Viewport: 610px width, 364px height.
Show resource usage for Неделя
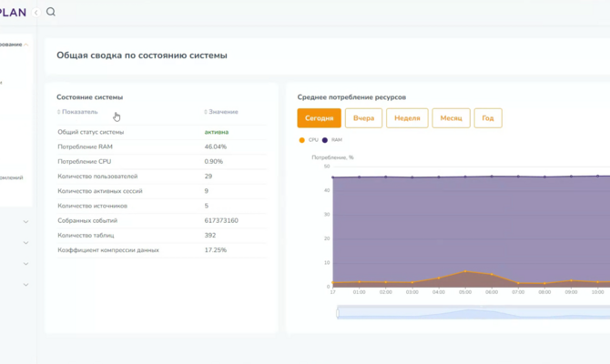tap(407, 118)
